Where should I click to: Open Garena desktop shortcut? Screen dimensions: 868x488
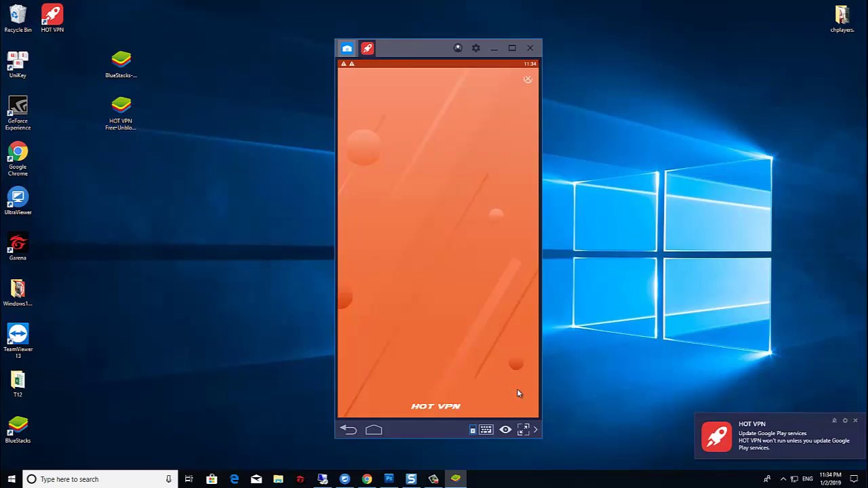(18, 247)
